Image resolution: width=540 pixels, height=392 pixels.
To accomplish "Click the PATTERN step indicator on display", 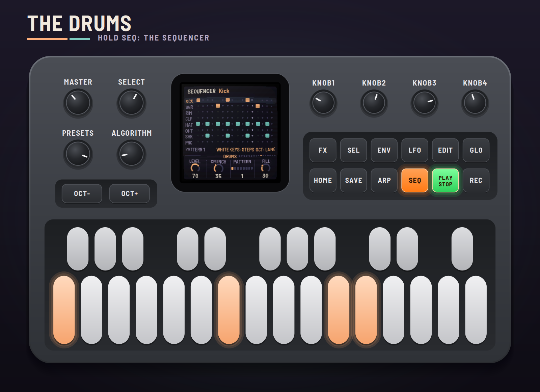I will [242, 168].
